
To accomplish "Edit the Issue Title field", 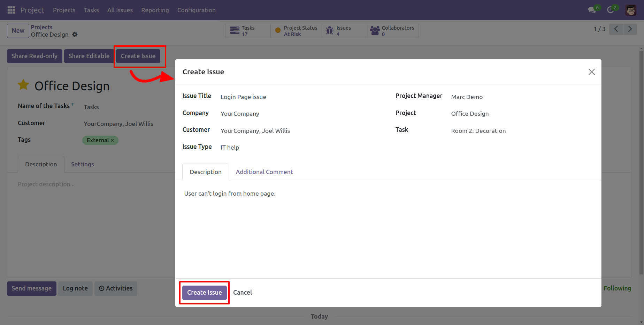I will [x=301, y=97].
